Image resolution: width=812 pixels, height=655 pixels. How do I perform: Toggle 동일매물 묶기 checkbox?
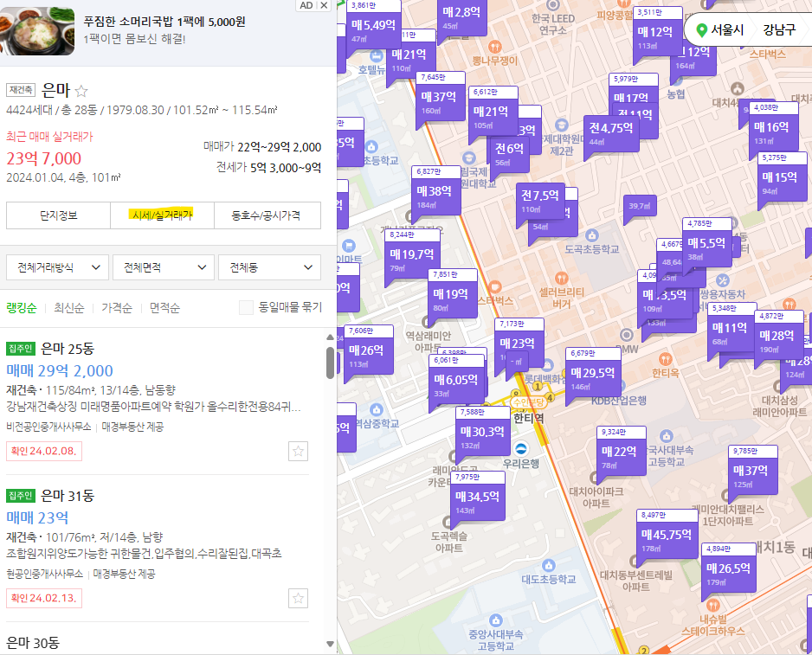(246, 307)
